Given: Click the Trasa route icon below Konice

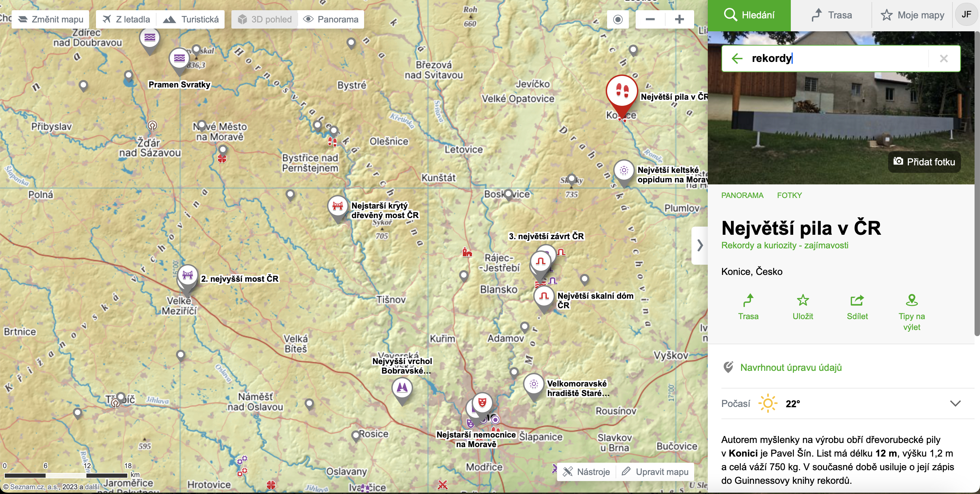Looking at the screenshot, I should coord(748,300).
